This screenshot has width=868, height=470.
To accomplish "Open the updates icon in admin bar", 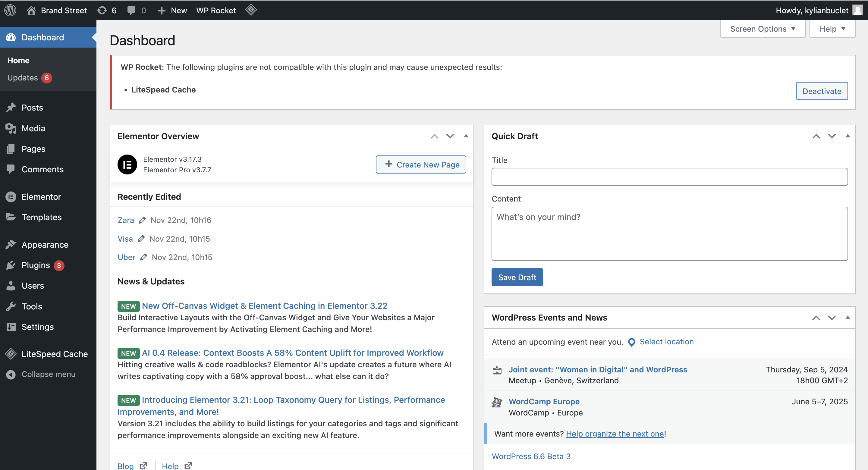I will click(x=102, y=10).
